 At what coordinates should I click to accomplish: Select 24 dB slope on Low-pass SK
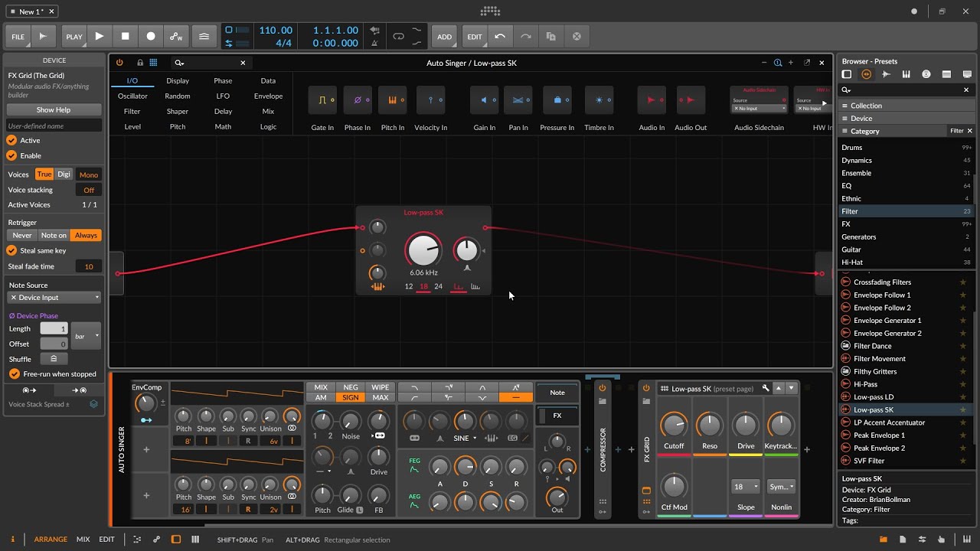[x=438, y=286]
